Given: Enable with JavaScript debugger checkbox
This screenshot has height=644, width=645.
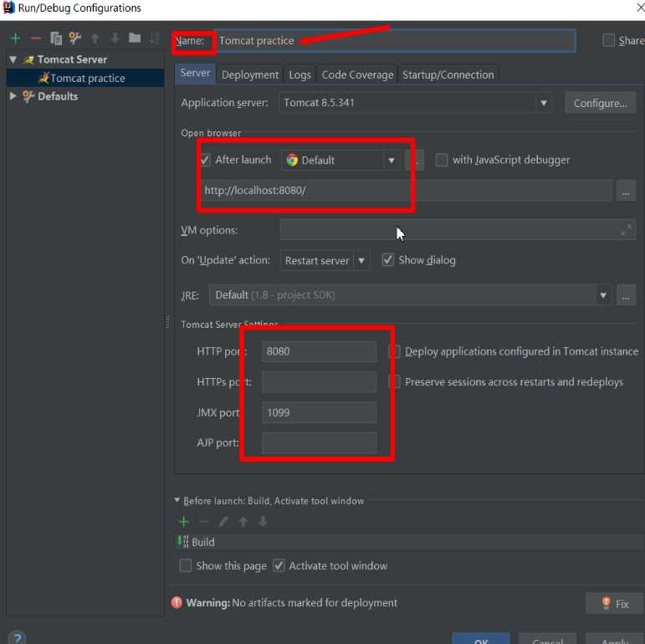Looking at the screenshot, I should tap(442, 160).
